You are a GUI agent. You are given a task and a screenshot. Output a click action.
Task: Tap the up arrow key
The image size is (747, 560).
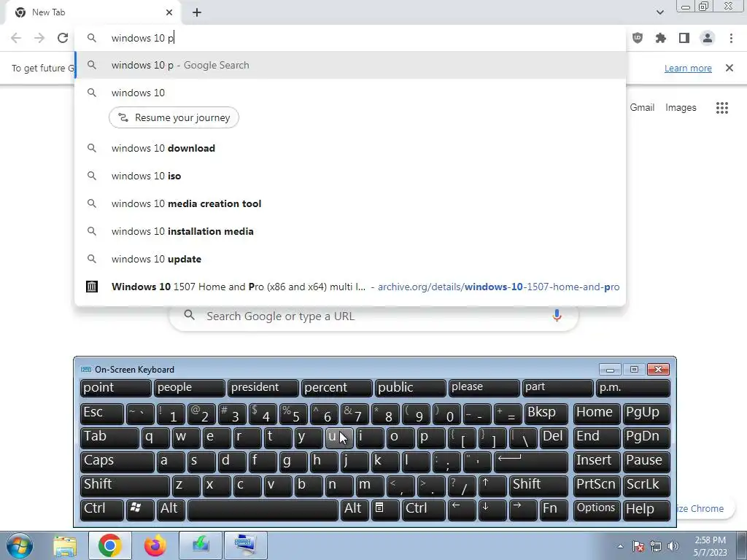(492, 485)
